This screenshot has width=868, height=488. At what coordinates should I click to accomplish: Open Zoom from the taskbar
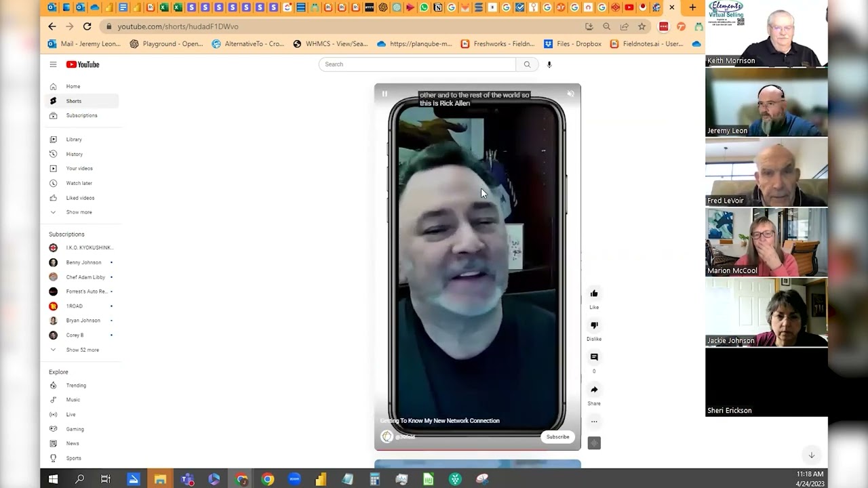coord(294,479)
